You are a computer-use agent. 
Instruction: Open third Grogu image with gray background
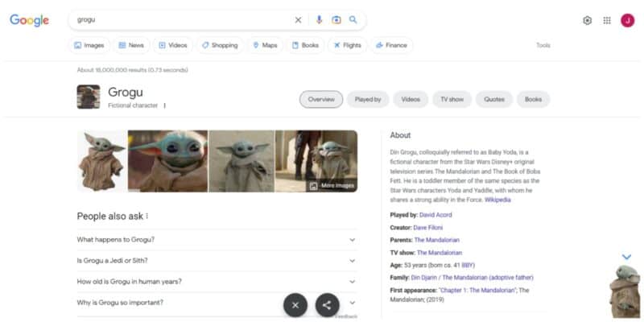(242, 161)
